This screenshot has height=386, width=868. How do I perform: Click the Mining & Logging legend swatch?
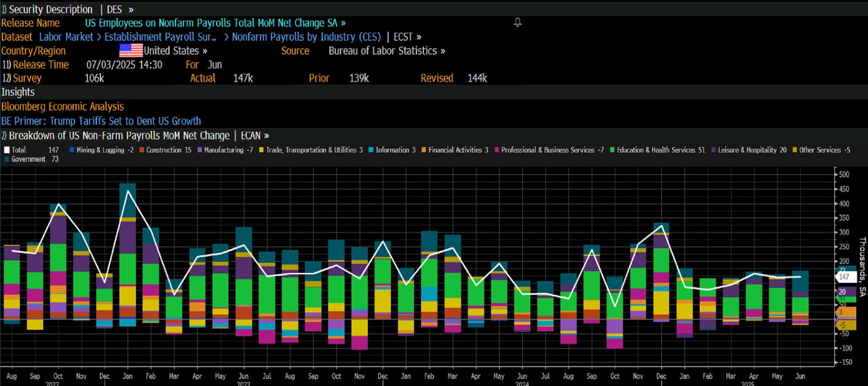coord(72,150)
